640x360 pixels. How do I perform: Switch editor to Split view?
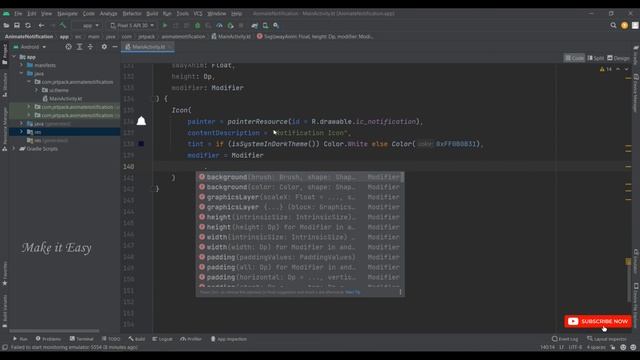click(x=596, y=58)
